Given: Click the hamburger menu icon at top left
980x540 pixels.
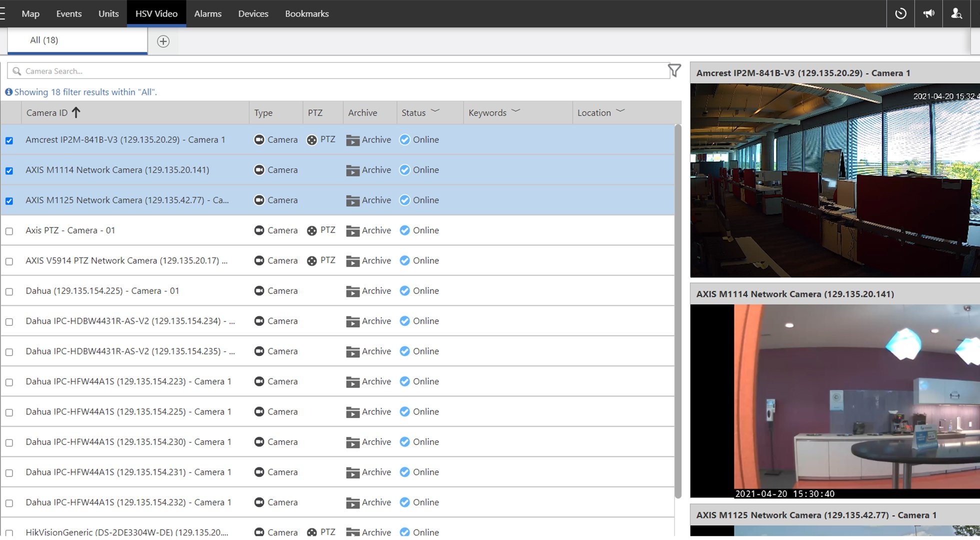Looking at the screenshot, I should pos(2,13).
